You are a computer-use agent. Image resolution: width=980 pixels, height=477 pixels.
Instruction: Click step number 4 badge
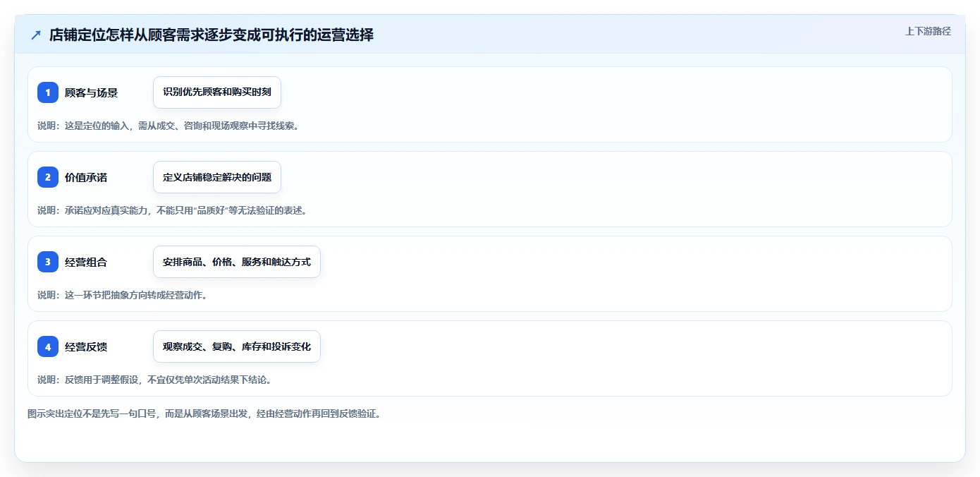[48, 346]
